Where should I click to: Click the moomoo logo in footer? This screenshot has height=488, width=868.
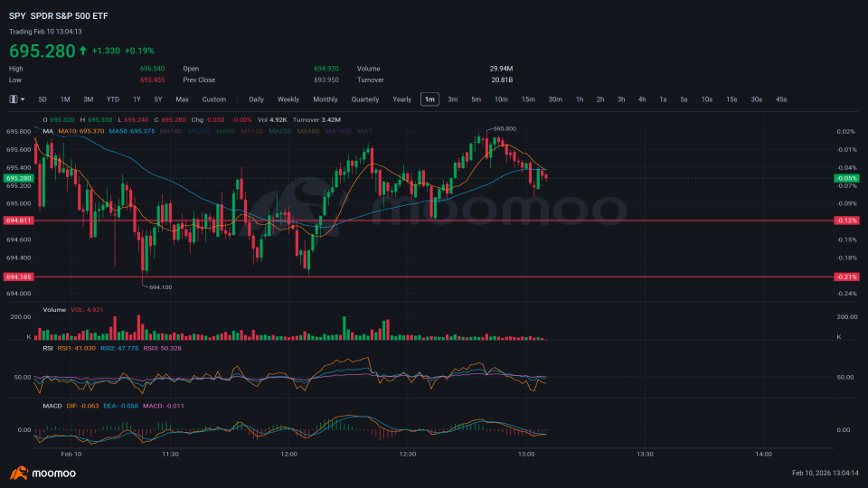[x=42, y=473]
